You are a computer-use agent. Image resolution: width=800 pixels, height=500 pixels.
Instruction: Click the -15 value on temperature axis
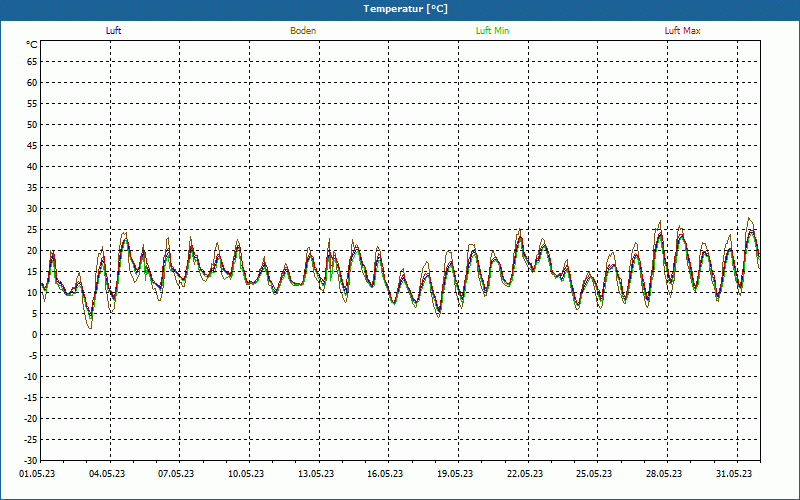click(31, 397)
